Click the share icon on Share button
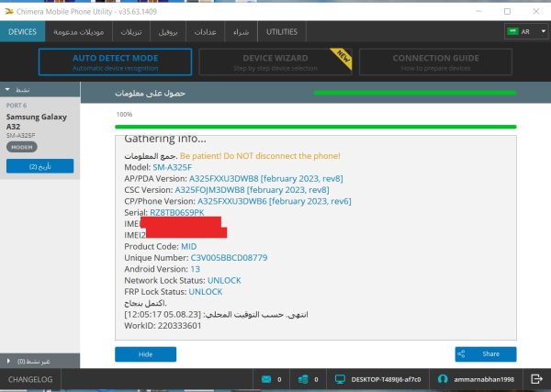 point(461,354)
